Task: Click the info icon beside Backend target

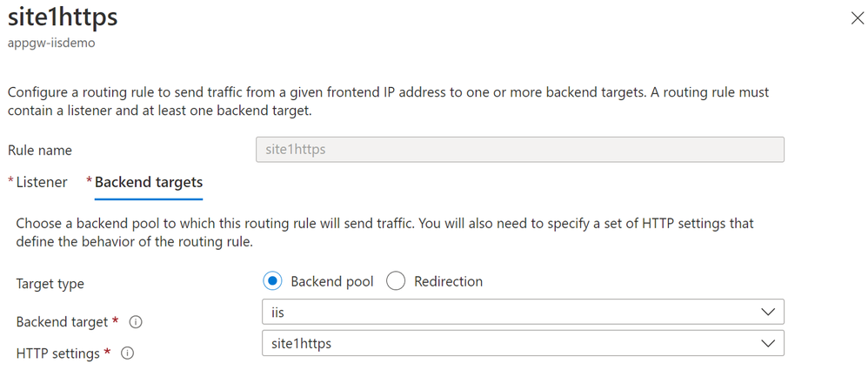Action: click(x=136, y=322)
